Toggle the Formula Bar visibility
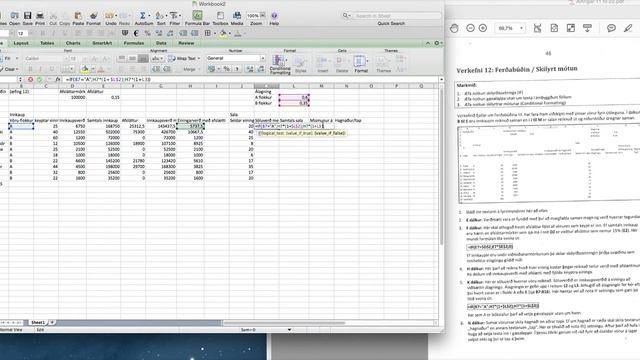This screenshot has height=360, width=640. point(197,16)
